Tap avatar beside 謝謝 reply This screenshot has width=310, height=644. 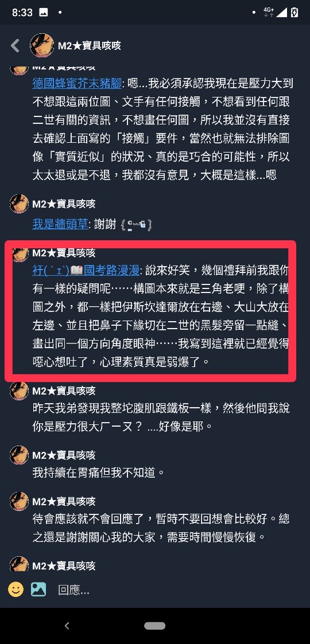click(x=19, y=204)
